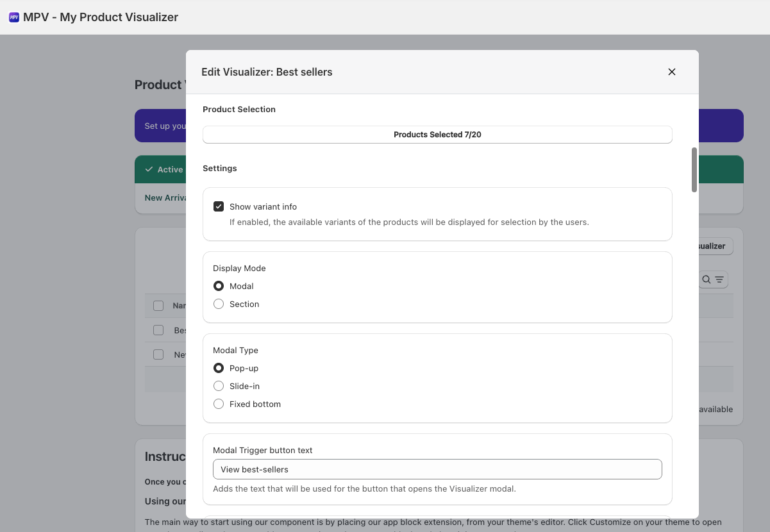Open the Products Selected 7/20 picker
This screenshot has width=770, height=532.
pyautogui.click(x=437, y=135)
